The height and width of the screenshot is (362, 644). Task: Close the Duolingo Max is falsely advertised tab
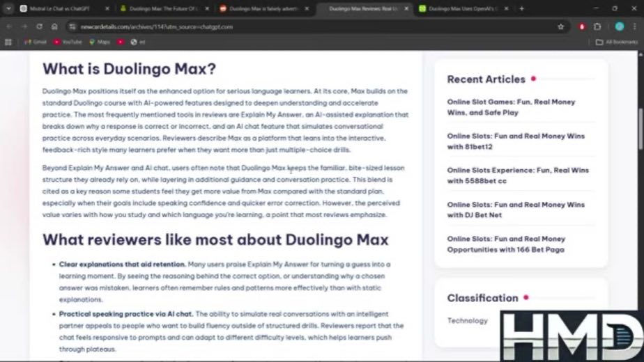click(x=307, y=8)
